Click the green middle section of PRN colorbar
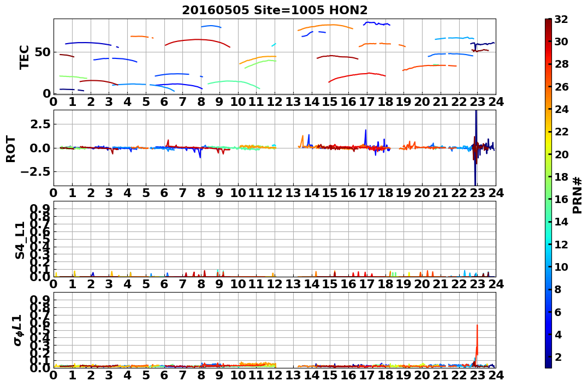The height and width of the screenshot is (387, 588). click(548, 193)
